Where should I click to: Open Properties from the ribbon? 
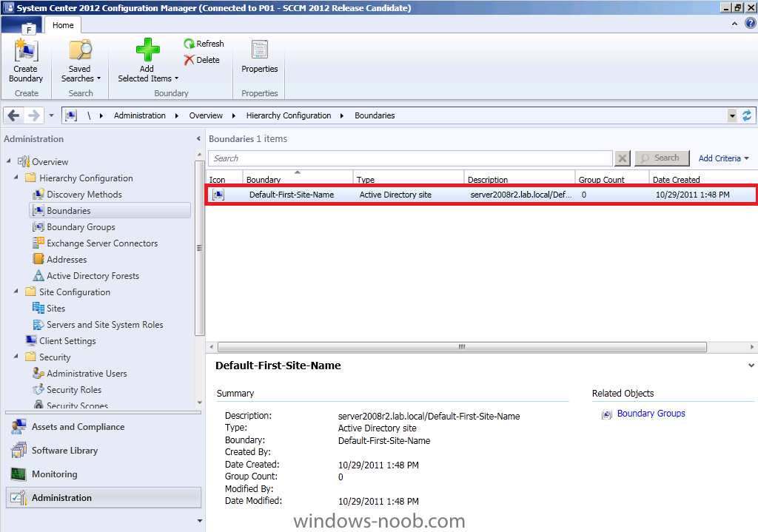[260, 57]
